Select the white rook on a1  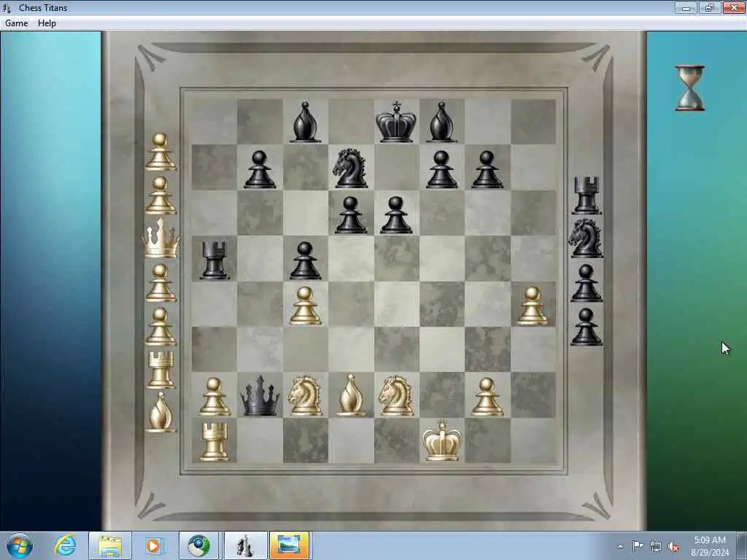214,441
